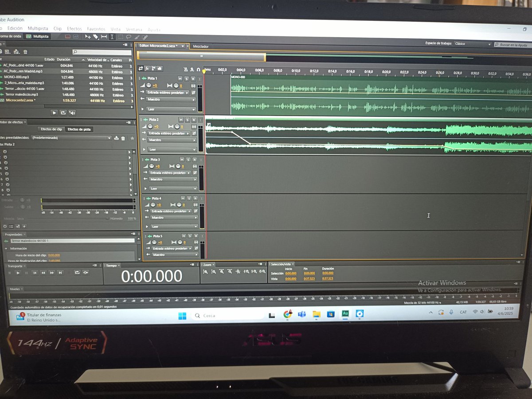Select the Time Selection tool
This screenshot has width=532, height=399.
coord(112,36)
